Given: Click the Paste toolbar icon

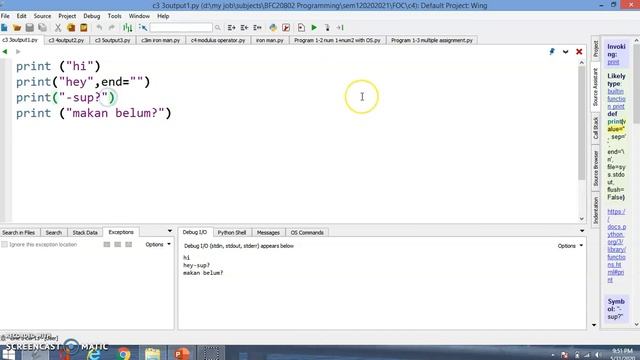Looking at the screenshot, I should pyautogui.click(x=84, y=27).
